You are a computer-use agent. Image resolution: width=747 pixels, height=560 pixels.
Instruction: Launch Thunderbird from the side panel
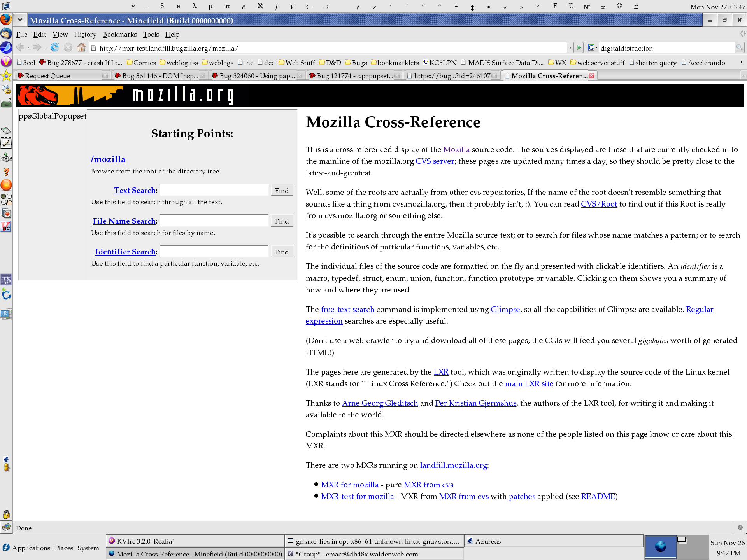(x=6, y=33)
